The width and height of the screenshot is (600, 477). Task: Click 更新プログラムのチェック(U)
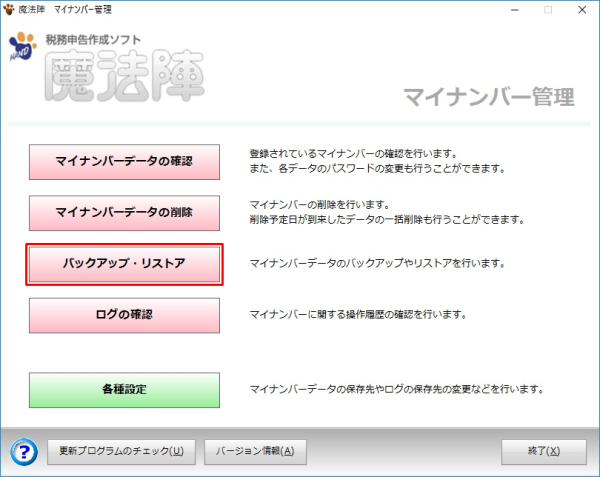pos(121,450)
